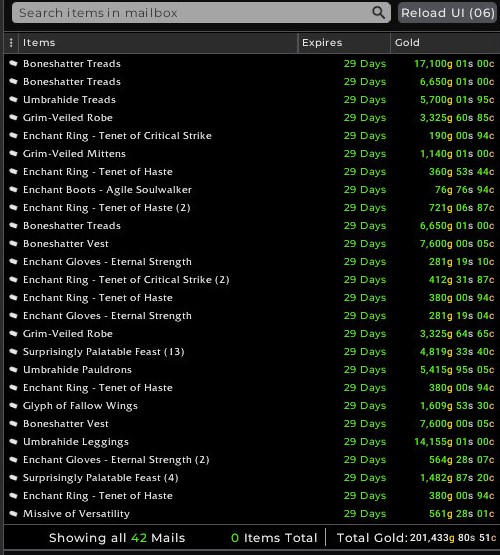Click mail icon beside Surprisingly Palatable Feast (13)
The height and width of the screenshot is (555, 500).
coord(13,351)
